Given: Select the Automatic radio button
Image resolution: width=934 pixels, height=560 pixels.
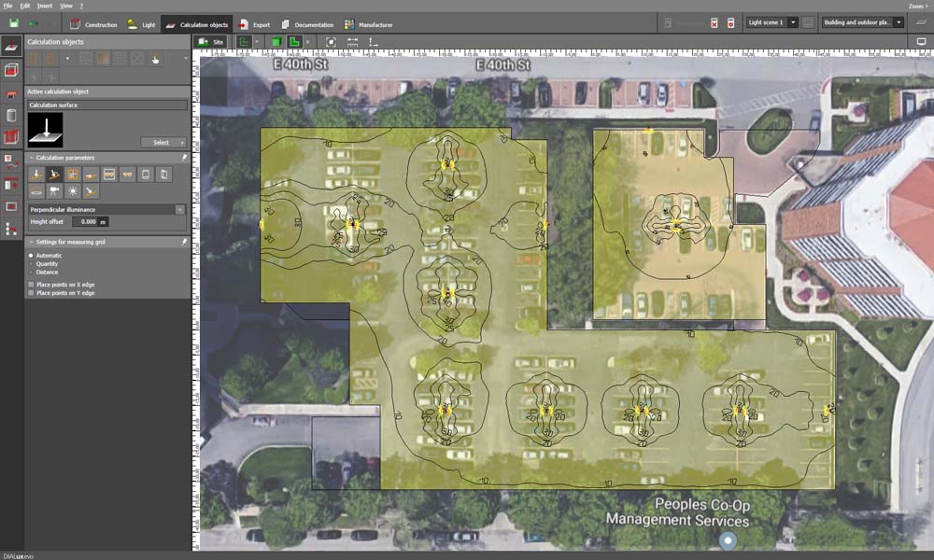Looking at the screenshot, I should 31,255.
